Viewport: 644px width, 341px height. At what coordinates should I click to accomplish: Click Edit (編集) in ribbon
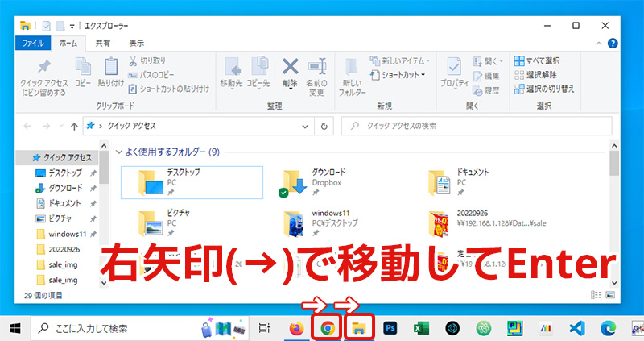[x=486, y=76]
